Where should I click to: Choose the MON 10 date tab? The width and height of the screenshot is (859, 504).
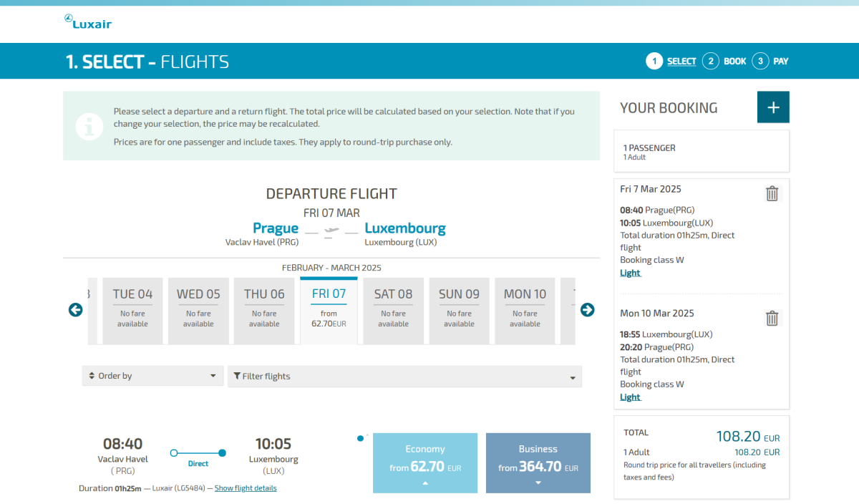click(x=525, y=310)
